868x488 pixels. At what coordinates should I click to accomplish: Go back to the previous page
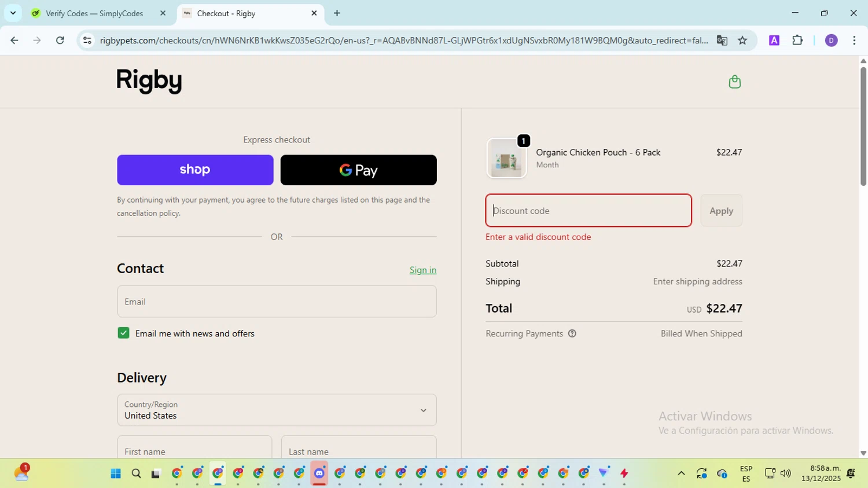14,41
